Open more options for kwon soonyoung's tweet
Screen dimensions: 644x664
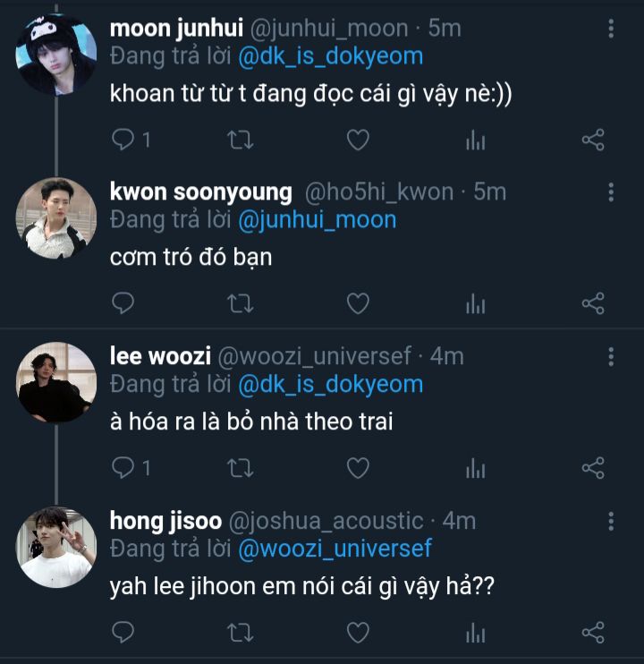[x=611, y=192]
